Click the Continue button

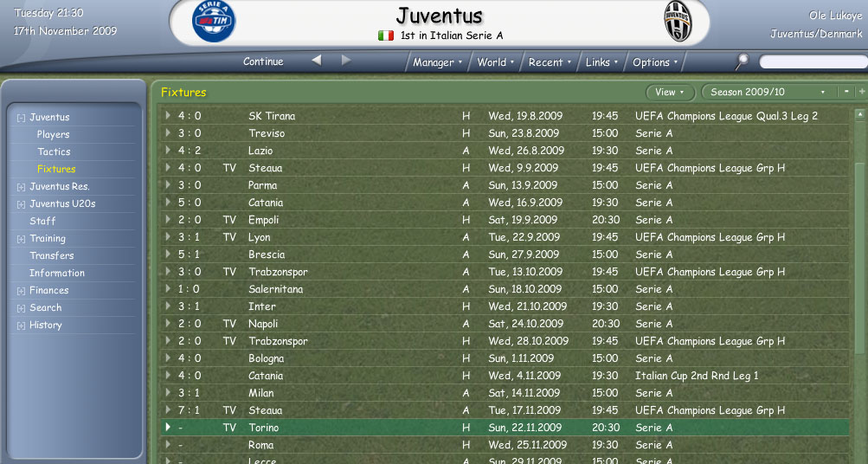coord(263,61)
